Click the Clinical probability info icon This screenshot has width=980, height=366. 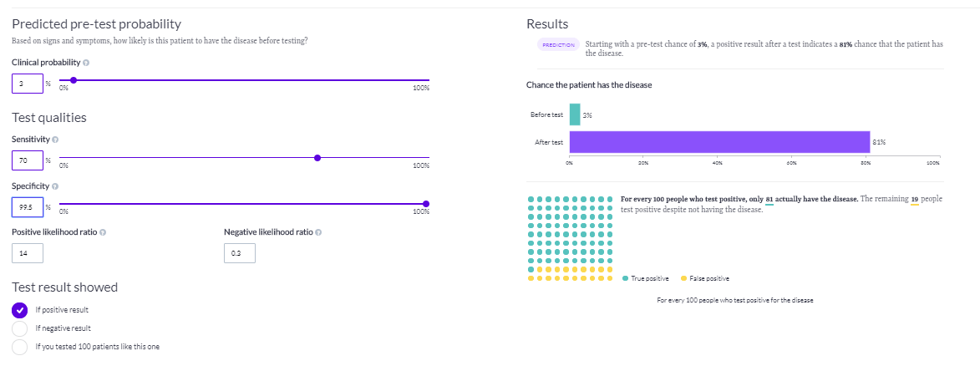coord(87,63)
